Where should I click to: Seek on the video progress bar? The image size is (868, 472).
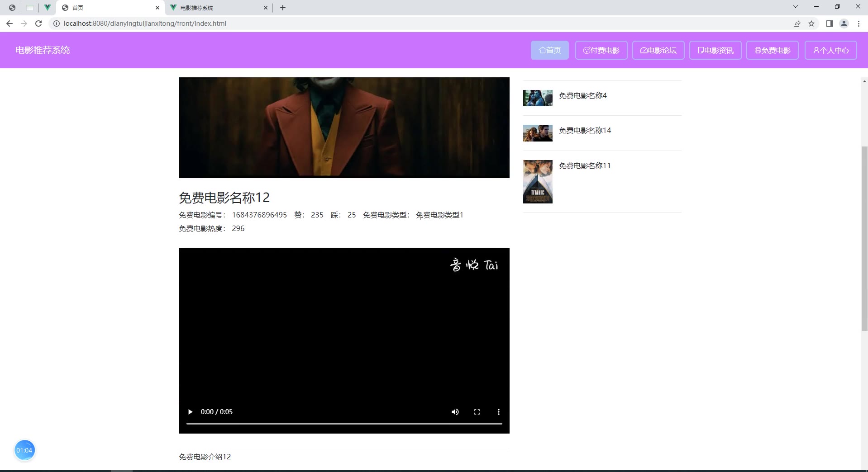344,424
